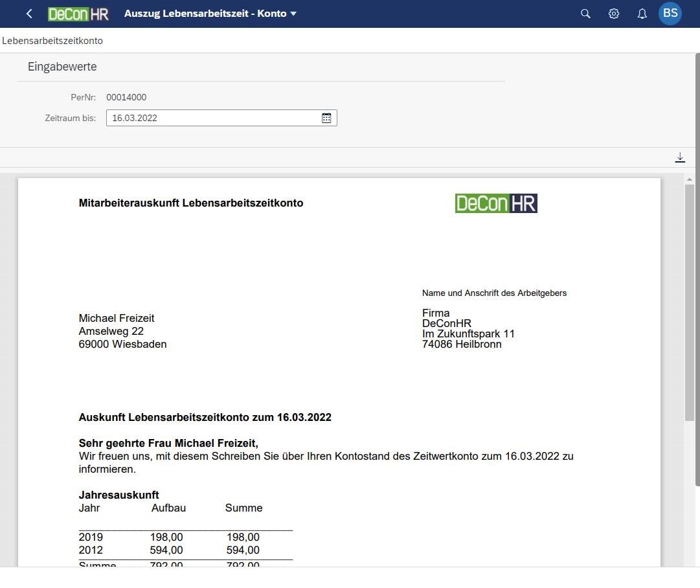
Task: Click the Zeitraum bis date input field
Action: 214,118
